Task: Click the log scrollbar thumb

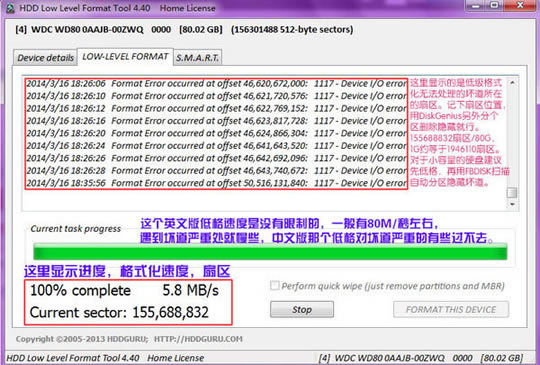Action: click(512, 192)
